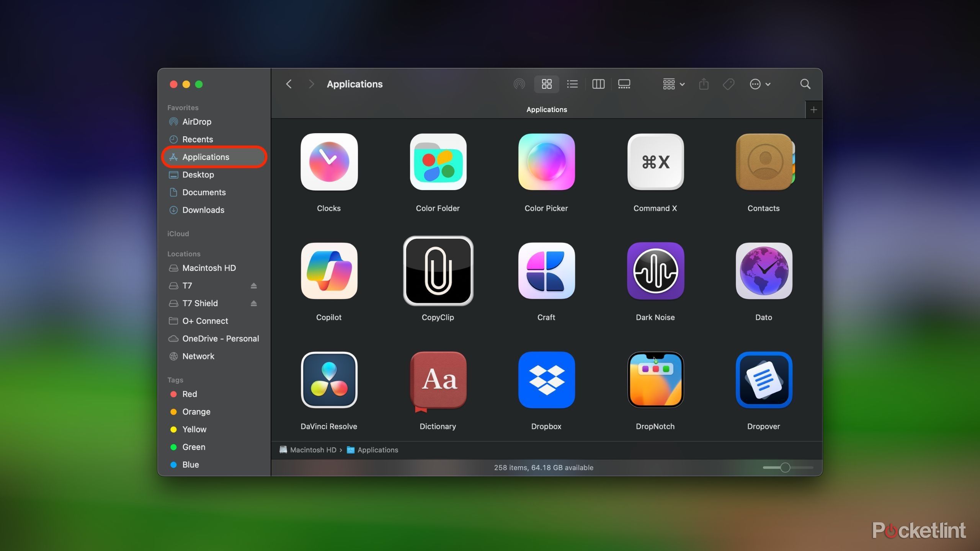
Task: Adjust the icon size slider
Action: click(x=785, y=468)
